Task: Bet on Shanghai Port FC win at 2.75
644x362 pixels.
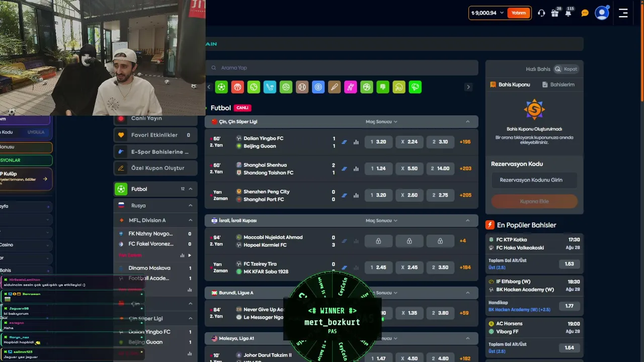Action: pyautogui.click(x=440, y=195)
